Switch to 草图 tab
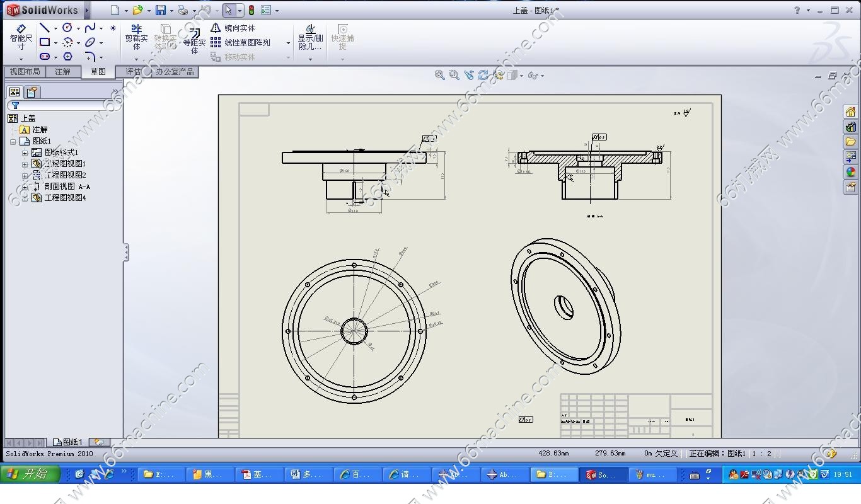 (x=98, y=72)
